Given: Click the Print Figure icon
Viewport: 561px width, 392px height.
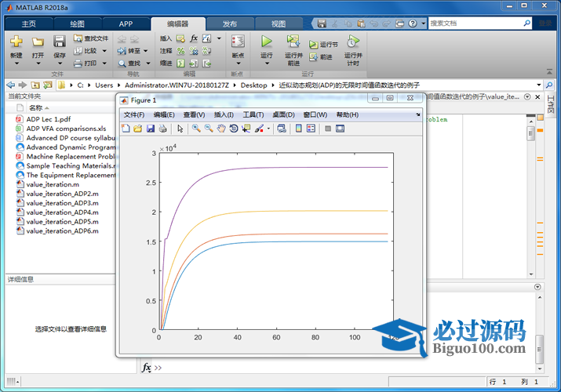Looking at the screenshot, I should pyautogui.click(x=162, y=129).
